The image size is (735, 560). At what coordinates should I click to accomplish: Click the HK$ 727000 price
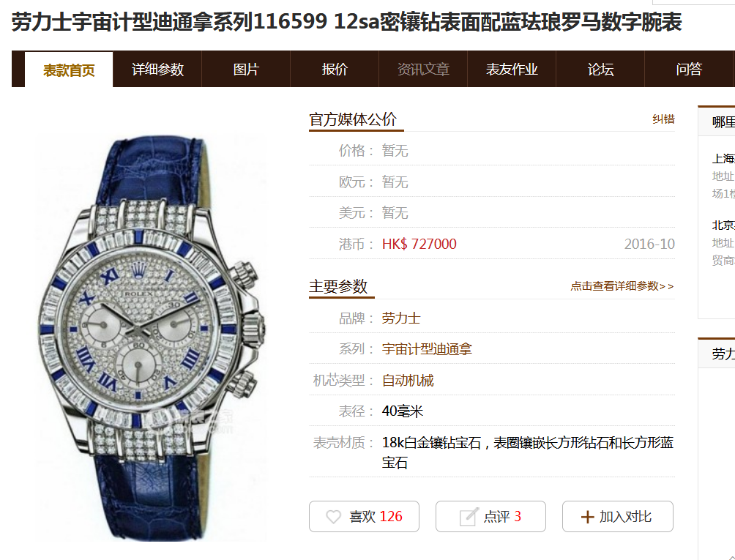tap(419, 244)
